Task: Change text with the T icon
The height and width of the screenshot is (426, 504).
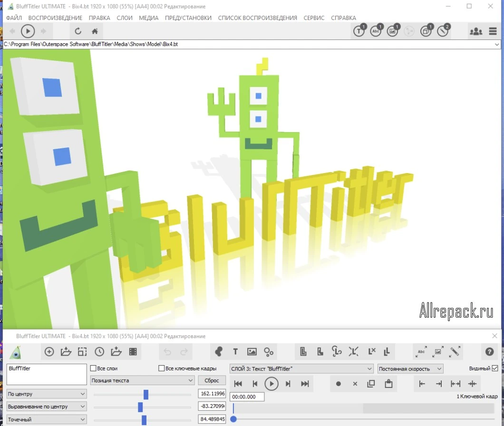Action: click(x=235, y=352)
